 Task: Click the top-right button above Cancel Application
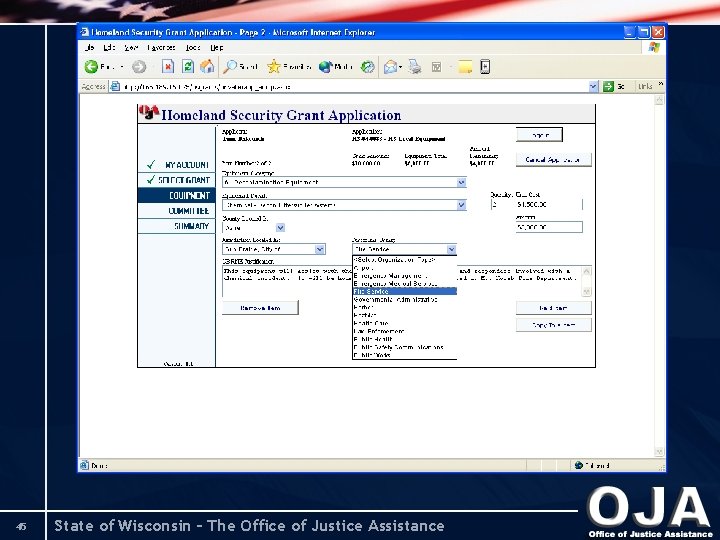[540, 135]
